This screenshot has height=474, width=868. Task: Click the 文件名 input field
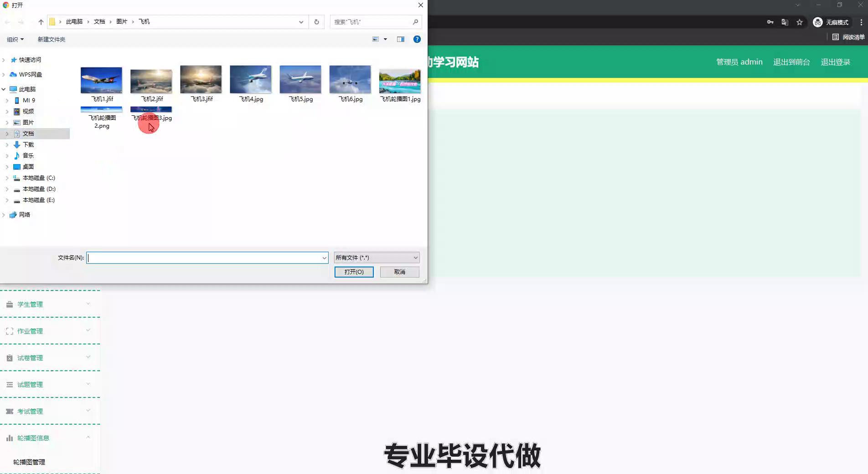tap(205, 258)
